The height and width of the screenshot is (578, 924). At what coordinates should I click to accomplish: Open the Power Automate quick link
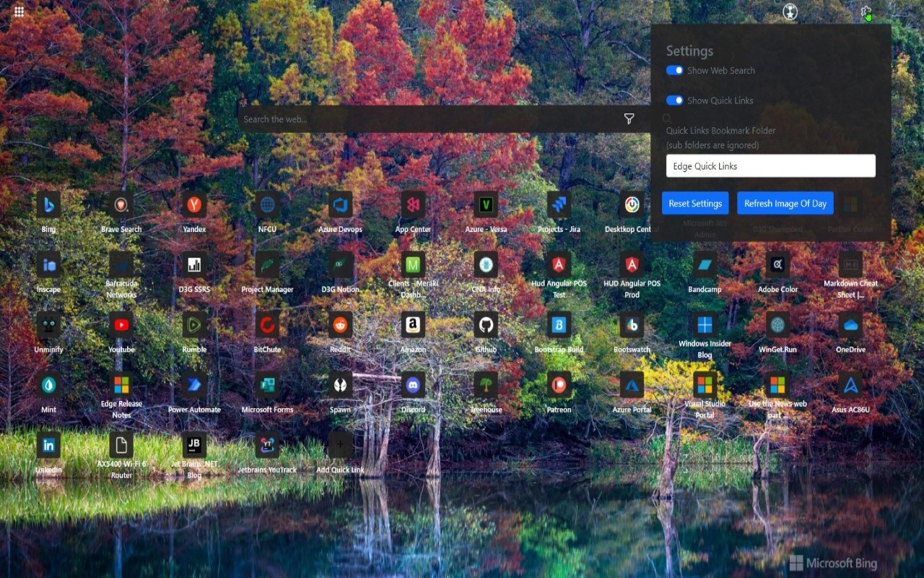194,384
